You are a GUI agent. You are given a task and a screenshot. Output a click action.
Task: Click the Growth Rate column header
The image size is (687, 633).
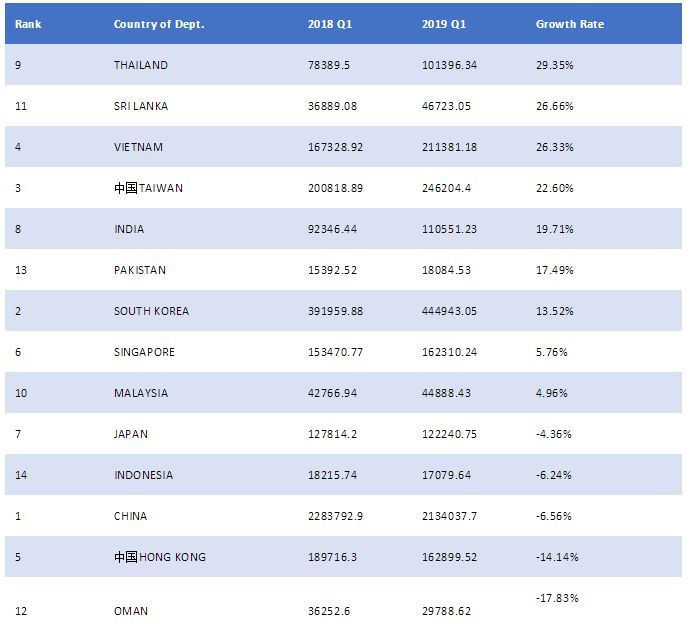[x=570, y=24]
